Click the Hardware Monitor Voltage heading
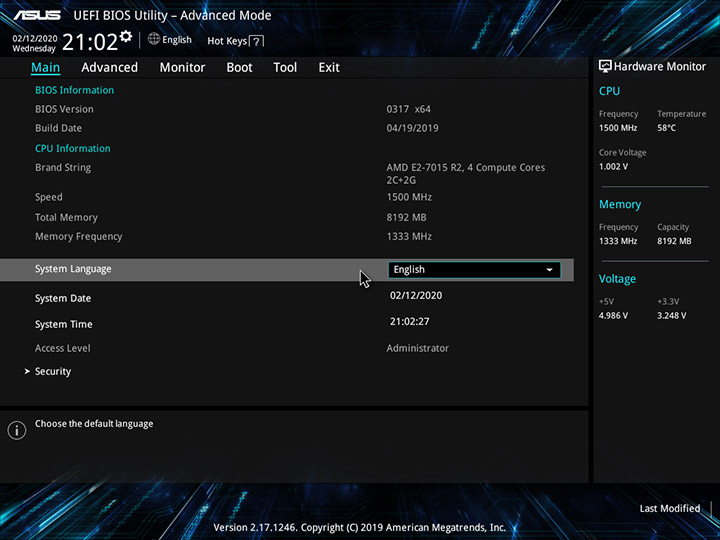 click(x=617, y=279)
